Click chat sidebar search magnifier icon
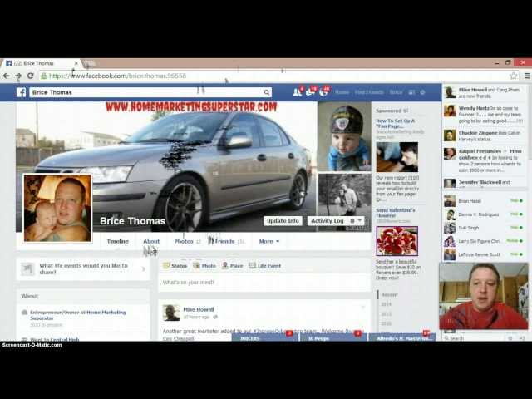This screenshot has width=532, height=399. [x=446, y=338]
